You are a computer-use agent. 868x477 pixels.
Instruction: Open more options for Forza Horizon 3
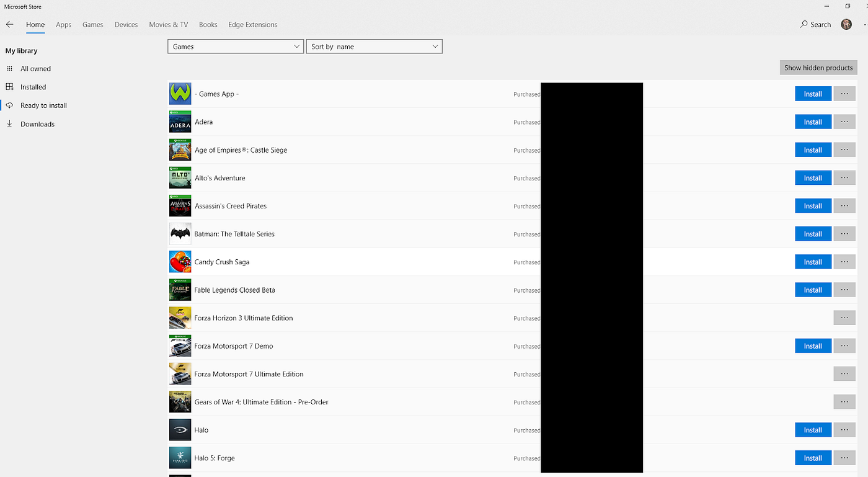(844, 318)
